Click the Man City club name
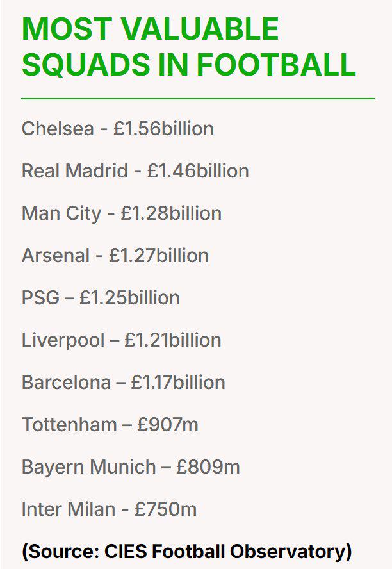Image resolution: width=392 pixels, height=569 pixels. coord(61,213)
